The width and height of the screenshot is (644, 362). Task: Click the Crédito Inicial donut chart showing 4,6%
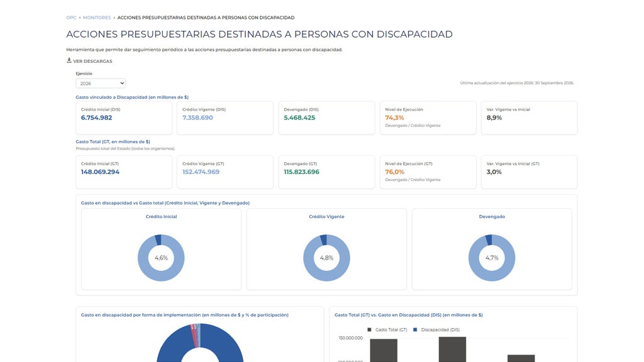coord(161,258)
